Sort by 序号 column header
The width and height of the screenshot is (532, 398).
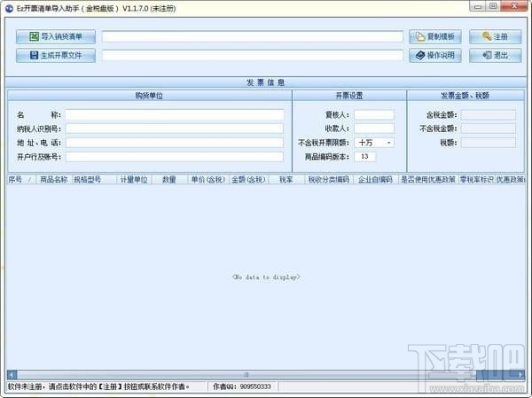point(21,179)
